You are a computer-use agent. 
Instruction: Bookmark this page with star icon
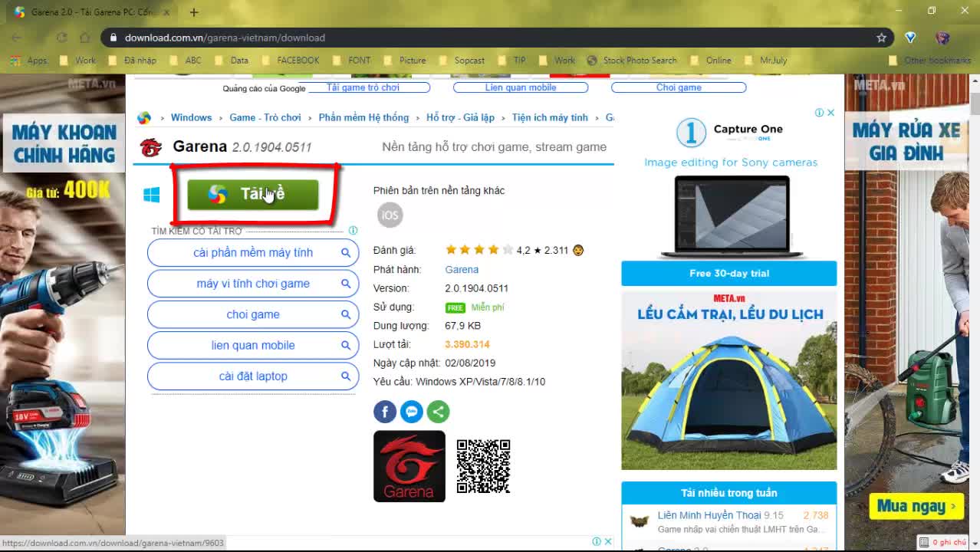coord(881,38)
